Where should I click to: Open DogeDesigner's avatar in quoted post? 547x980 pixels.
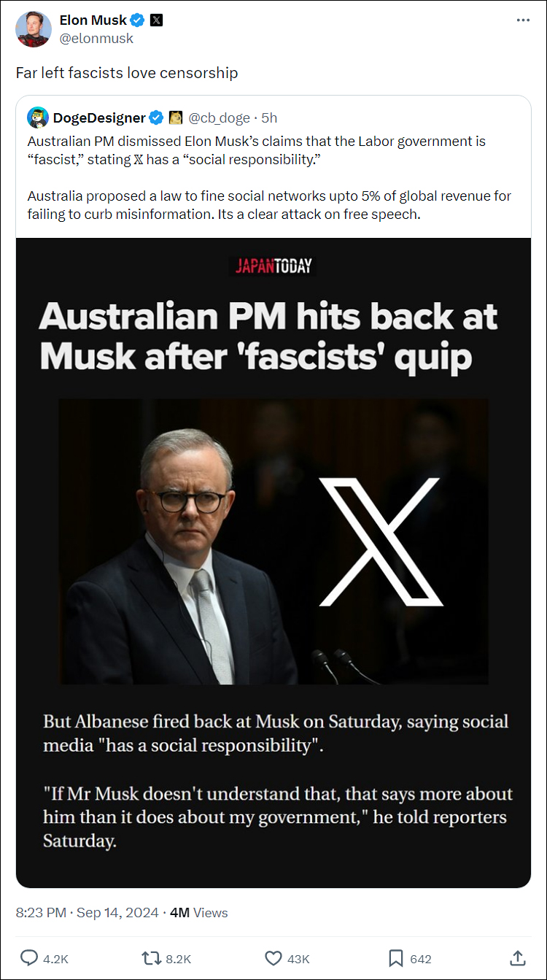(38, 117)
